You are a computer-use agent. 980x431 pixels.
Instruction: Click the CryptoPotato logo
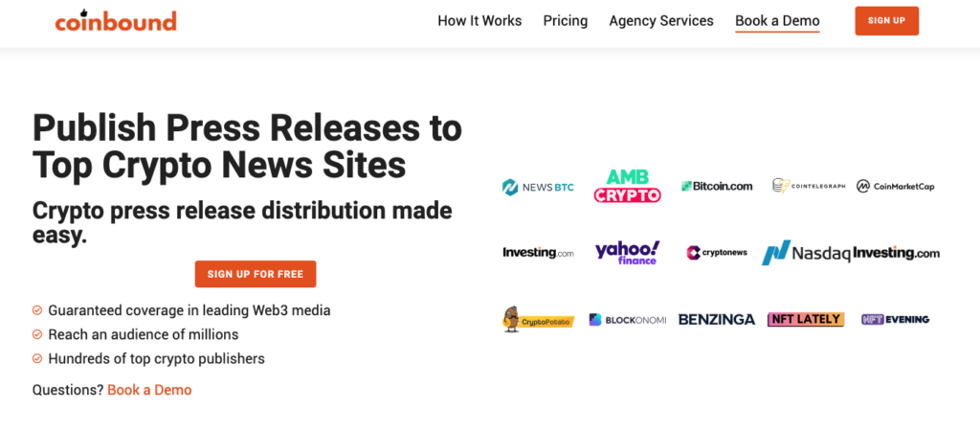pyautogui.click(x=538, y=319)
